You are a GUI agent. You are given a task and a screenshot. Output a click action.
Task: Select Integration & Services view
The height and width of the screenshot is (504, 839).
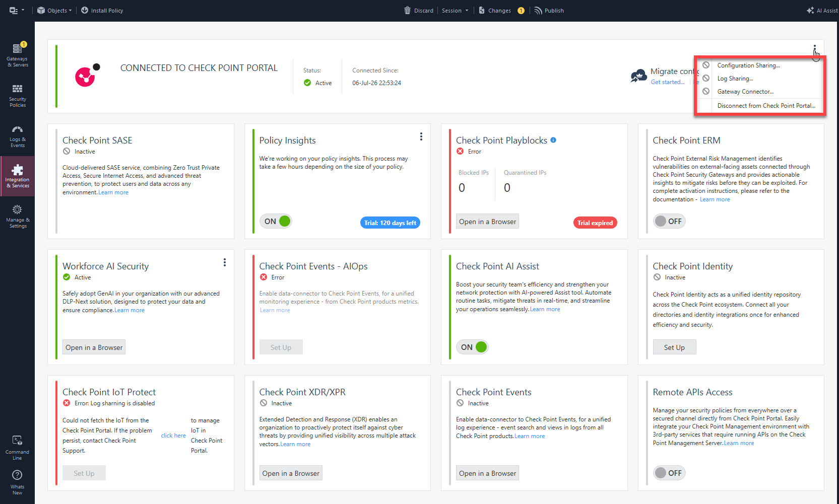click(x=17, y=176)
